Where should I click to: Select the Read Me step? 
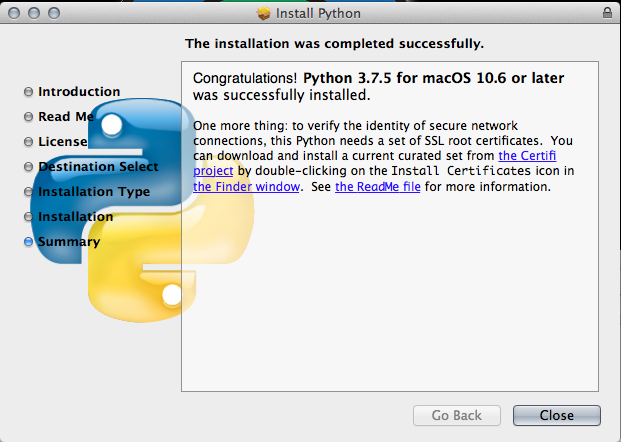[x=66, y=117]
